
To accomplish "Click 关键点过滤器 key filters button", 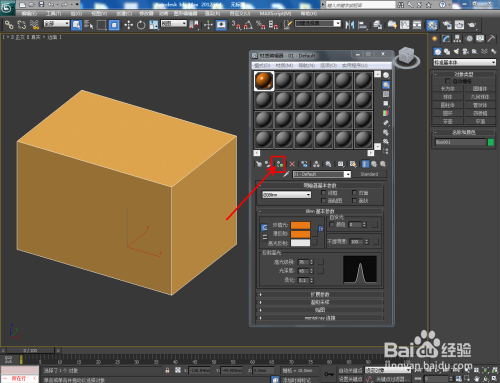I will pos(392,379).
